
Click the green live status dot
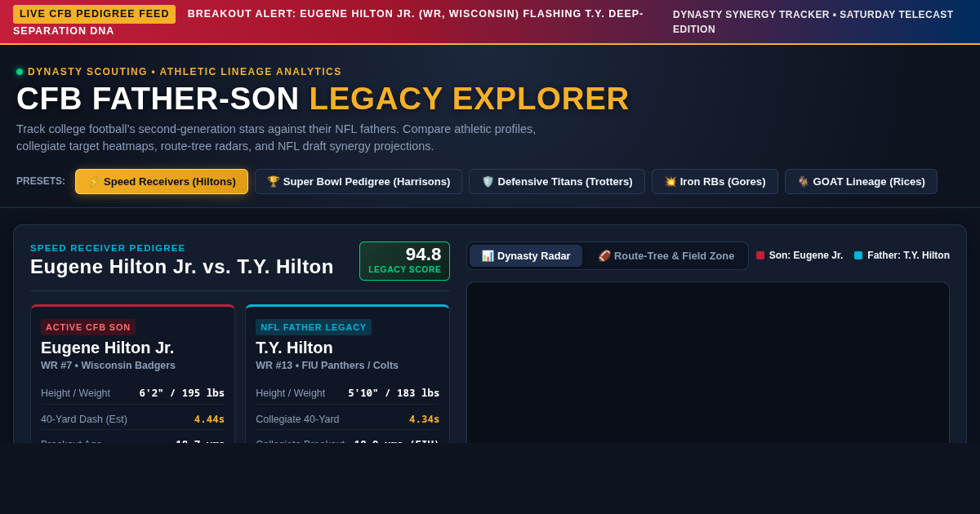[x=20, y=72]
